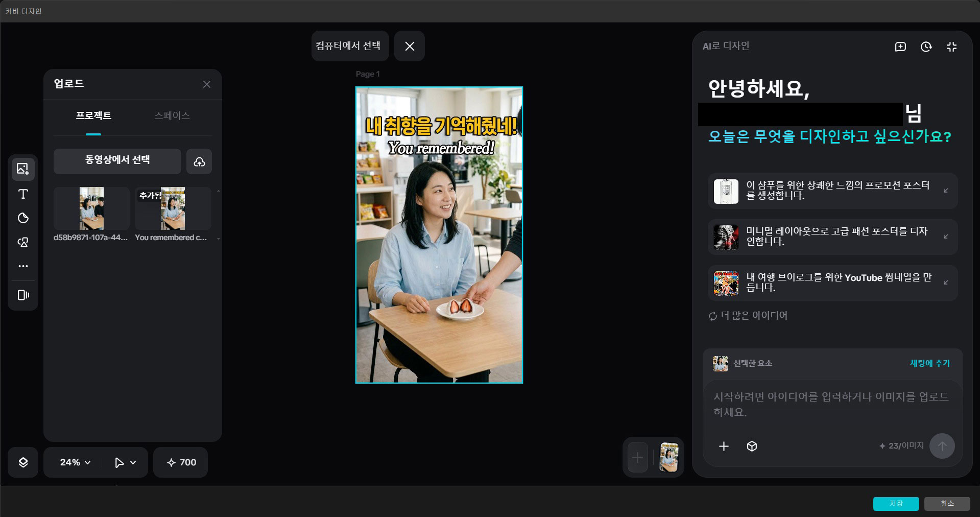Click the 동영상에서 선택 button
980x517 pixels.
(x=117, y=161)
